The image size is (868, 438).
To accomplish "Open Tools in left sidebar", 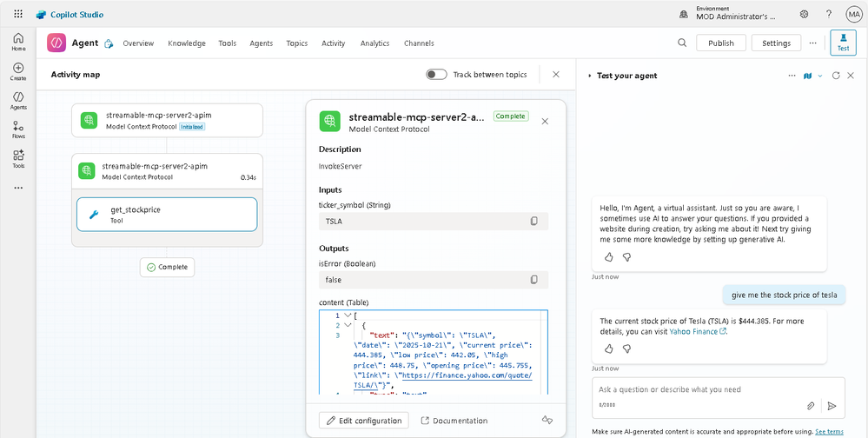I will point(18,159).
